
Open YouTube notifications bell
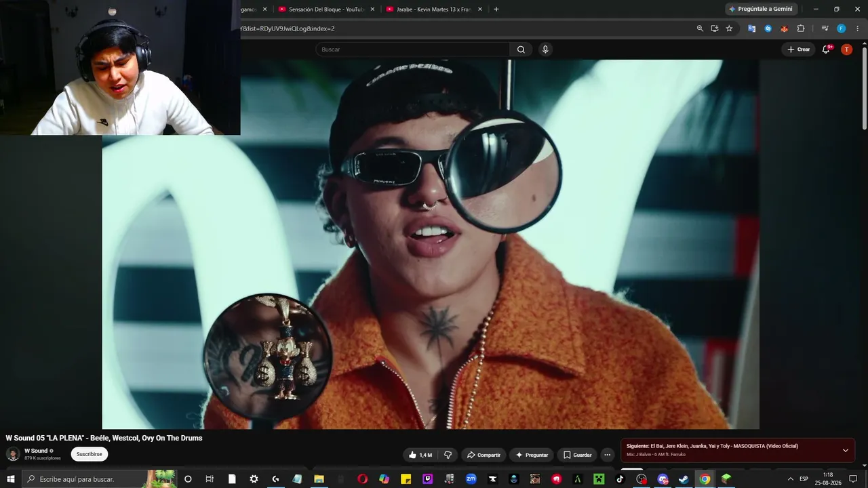(826, 49)
